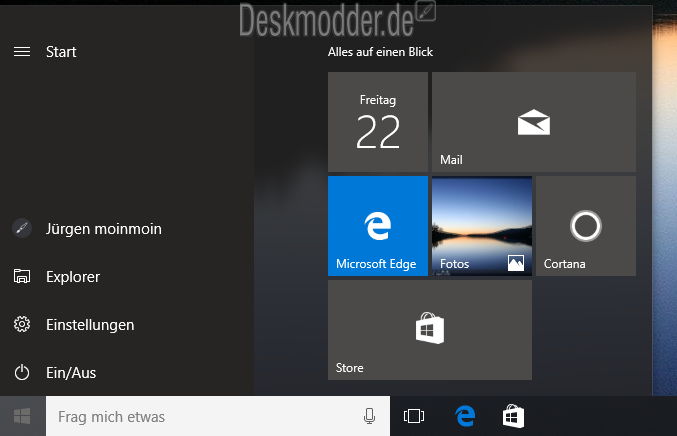Activate the microphone icon in the search box
This screenshot has width=677, height=436.
coord(369,416)
